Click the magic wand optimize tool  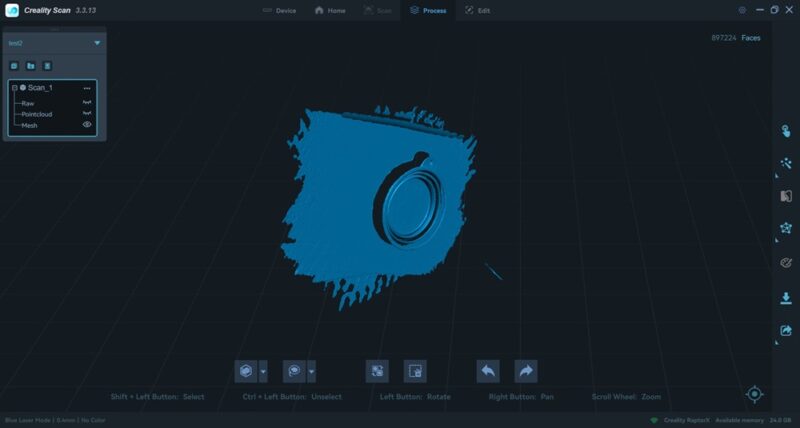(786, 163)
